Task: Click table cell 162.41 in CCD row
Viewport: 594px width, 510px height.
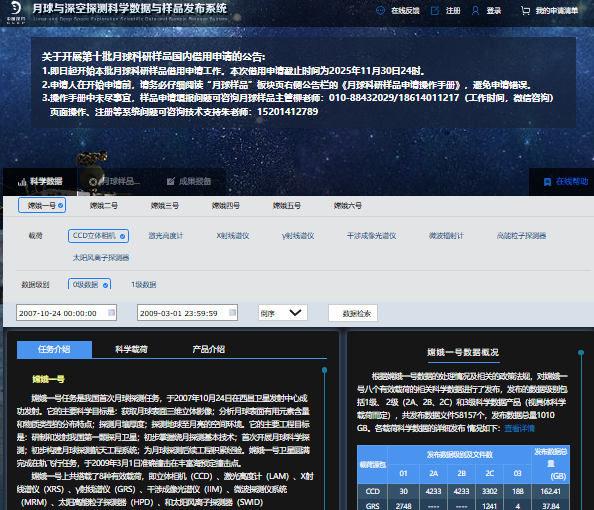Action: [550, 491]
